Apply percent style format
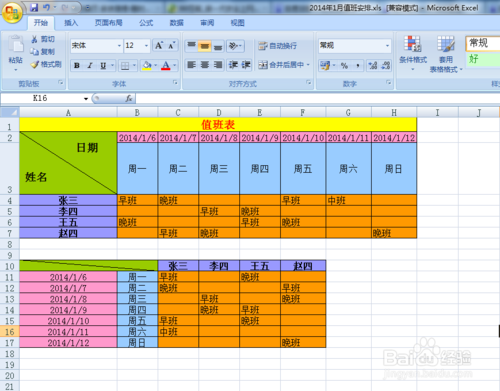This screenshot has height=391, width=500. [x=344, y=65]
